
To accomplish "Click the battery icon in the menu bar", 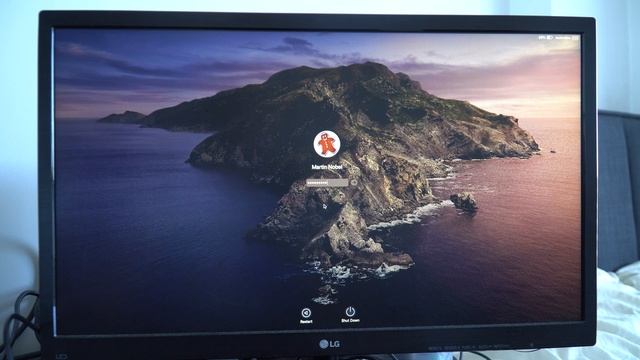I will (550, 38).
